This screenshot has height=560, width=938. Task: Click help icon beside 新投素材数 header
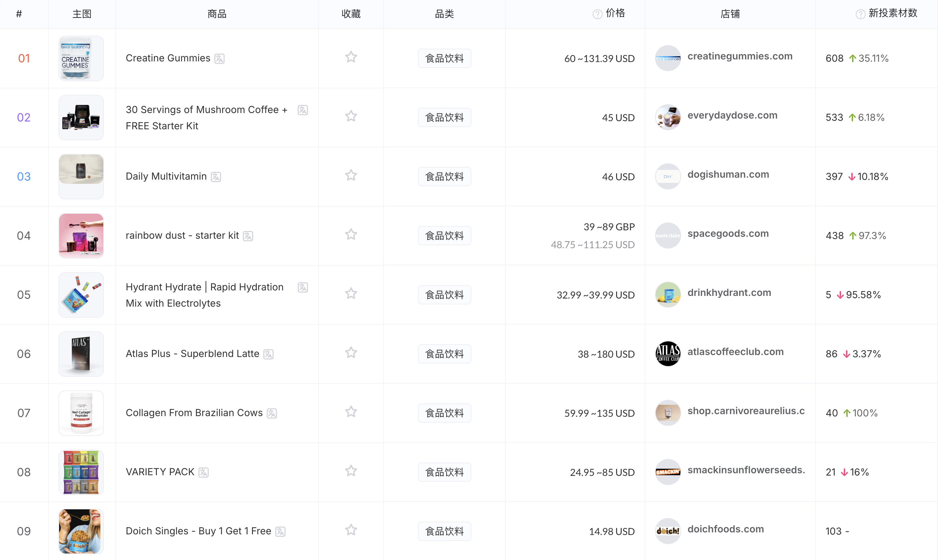(x=860, y=14)
